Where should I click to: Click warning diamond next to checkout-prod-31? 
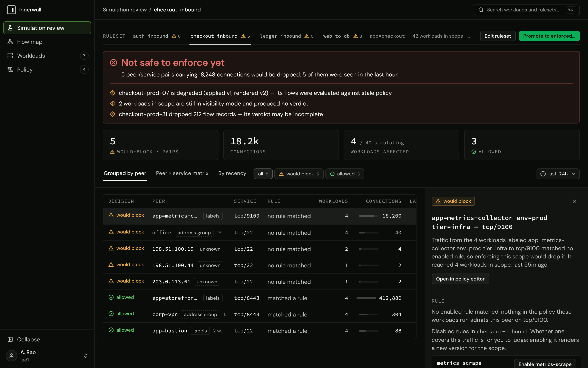coord(113,114)
